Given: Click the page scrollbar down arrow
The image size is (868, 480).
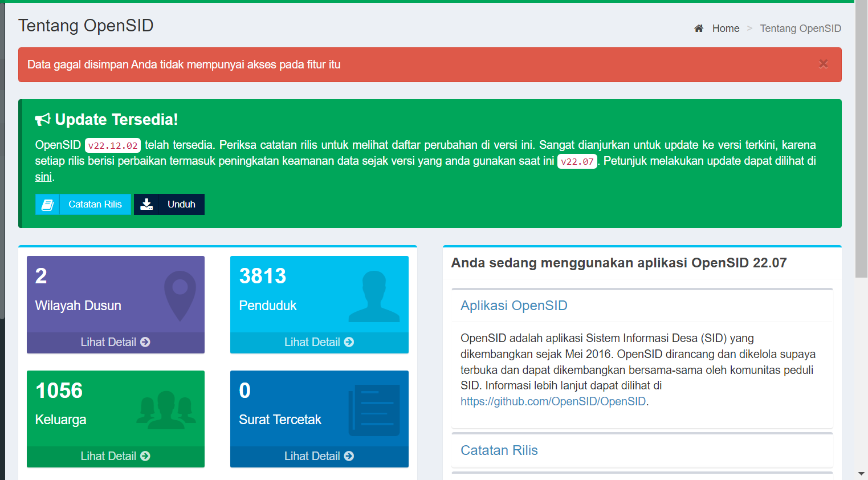Looking at the screenshot, I should tap(861, 474).
